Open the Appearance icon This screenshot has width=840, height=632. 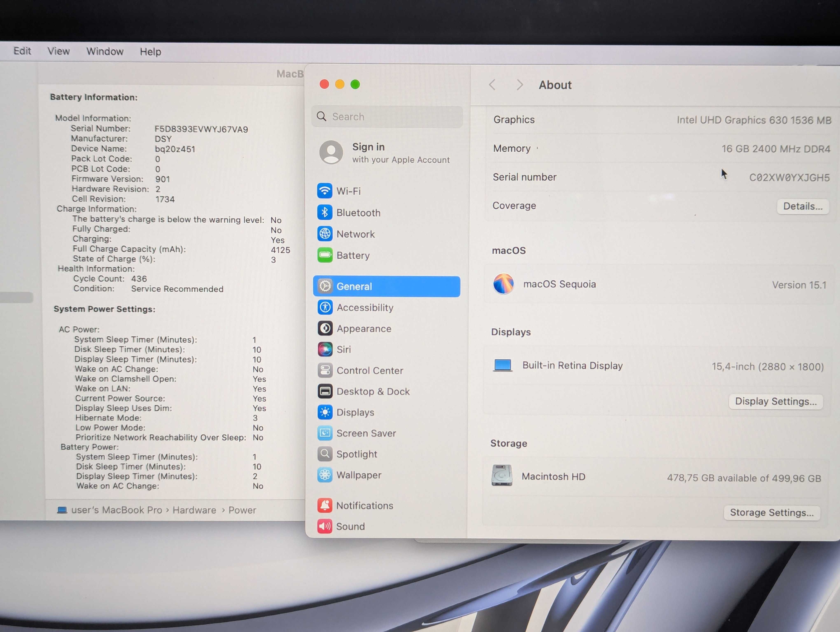click(325, 329)
